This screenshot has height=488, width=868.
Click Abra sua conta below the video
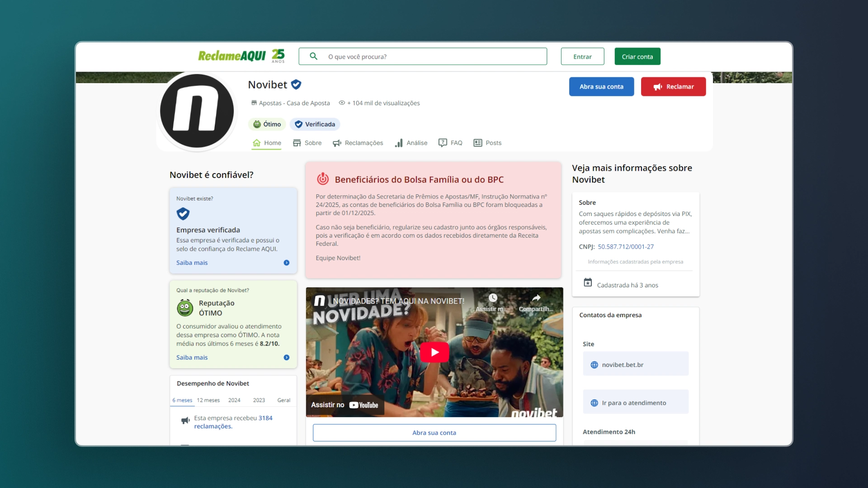click(434, 433)
